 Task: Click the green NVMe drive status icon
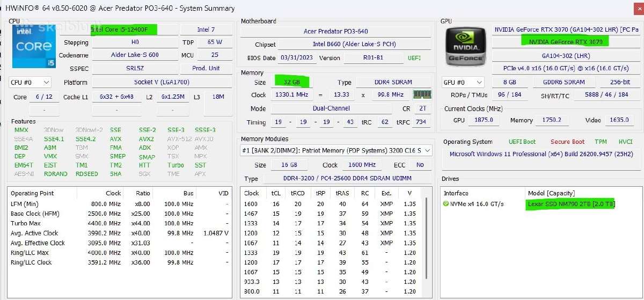(445, 204)
